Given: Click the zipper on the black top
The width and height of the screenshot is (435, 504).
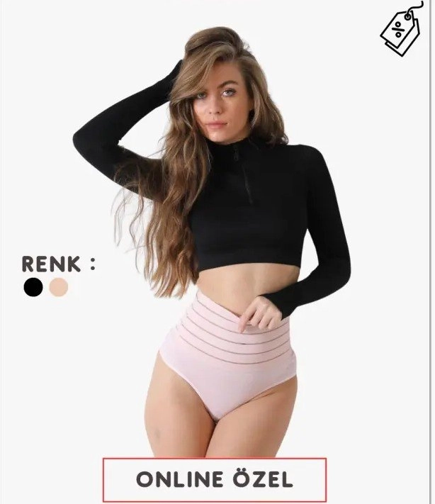Looking at the screenshot, I should (x=244, y=175).
